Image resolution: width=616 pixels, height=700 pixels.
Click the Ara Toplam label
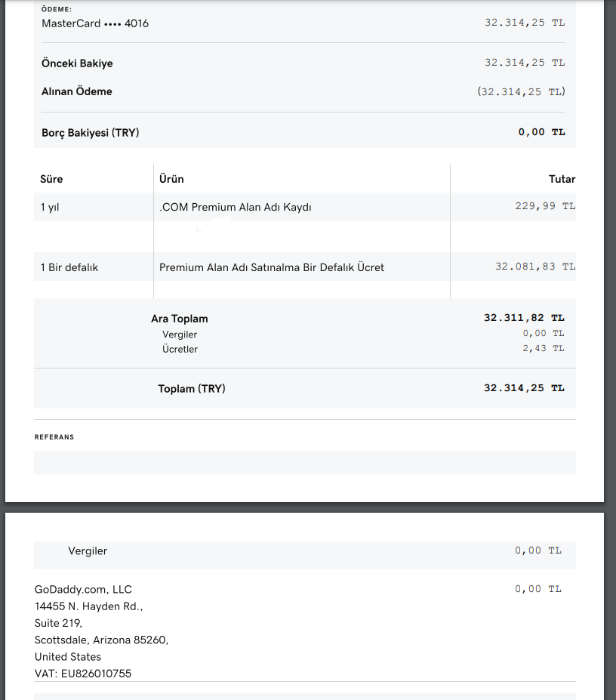pyautogui.click(x=180, y=319)
